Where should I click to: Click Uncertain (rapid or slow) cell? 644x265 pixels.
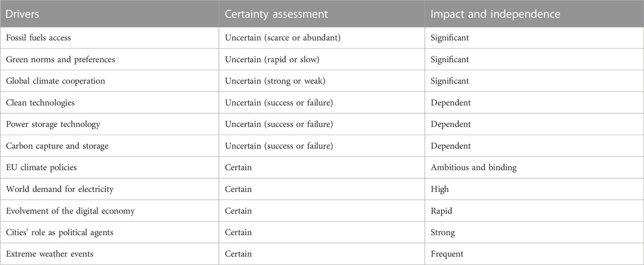(x=322, y=60)
